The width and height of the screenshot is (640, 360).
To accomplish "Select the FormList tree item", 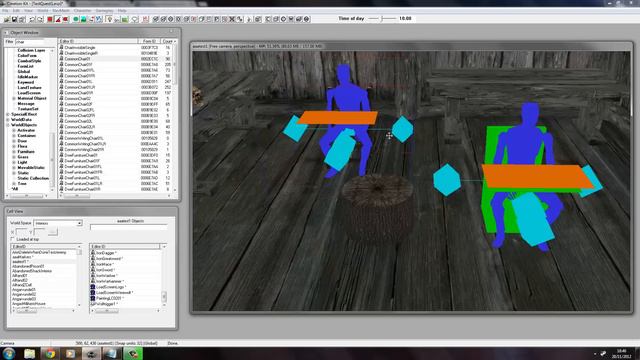I will click(25, 66).
